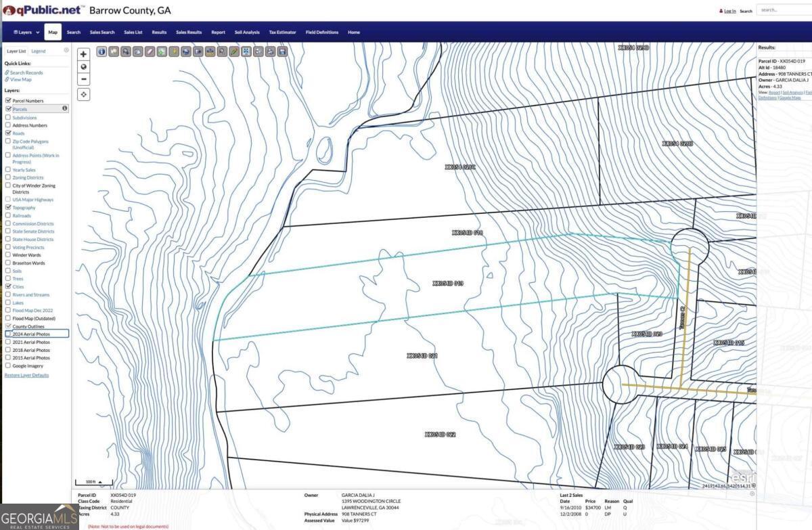812x530 pixels.
Task: Click the Sales Results tab
Action: pyautogui.click(x=189, y=32)
